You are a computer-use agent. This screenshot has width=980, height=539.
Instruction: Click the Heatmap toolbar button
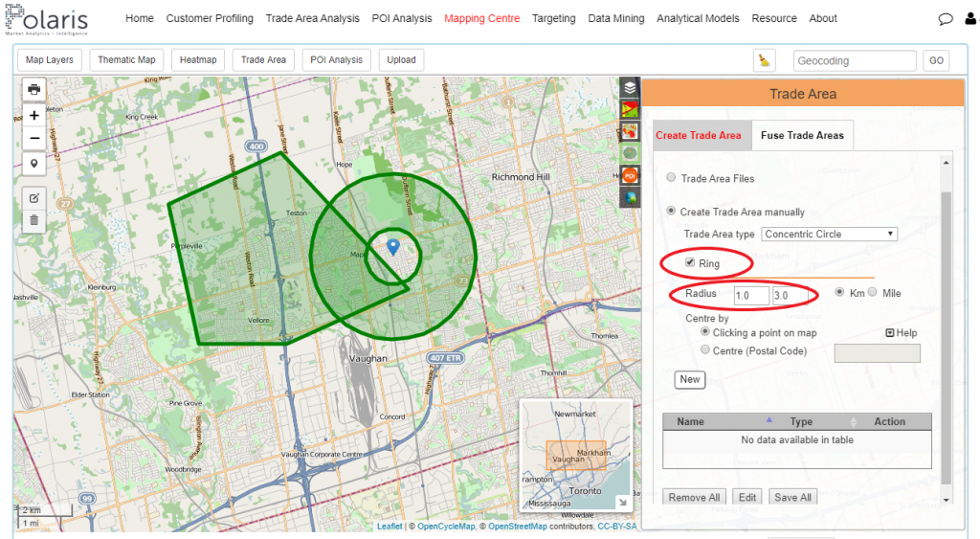[198, 60]
